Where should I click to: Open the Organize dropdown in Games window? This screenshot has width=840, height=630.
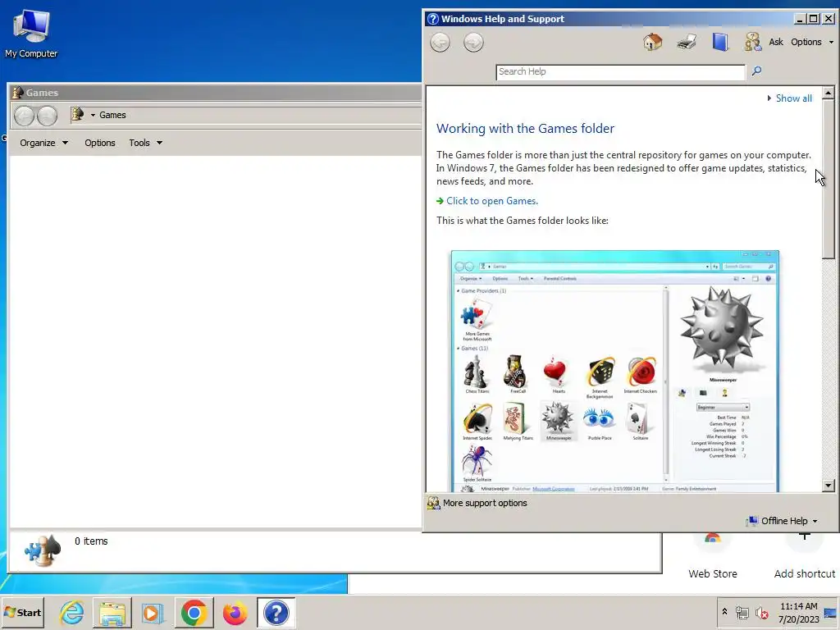(x=44, y=143)
